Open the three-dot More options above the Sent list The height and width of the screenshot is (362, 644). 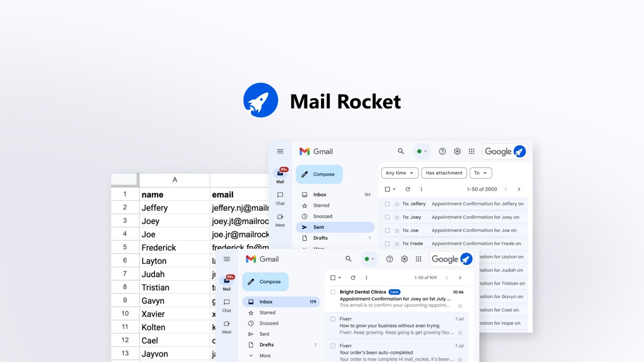tap(421, 190)
